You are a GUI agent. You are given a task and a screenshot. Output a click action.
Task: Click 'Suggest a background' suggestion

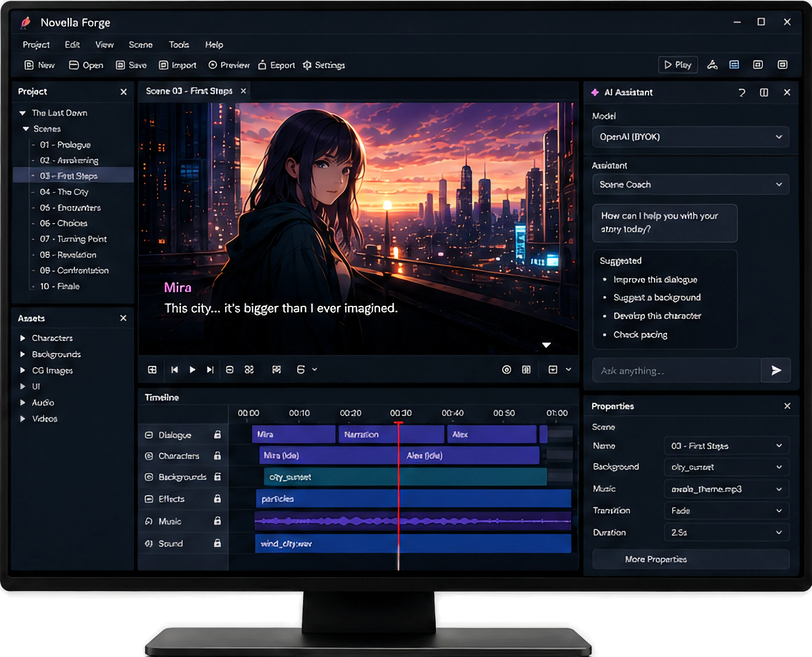click(x=657, y=297)
